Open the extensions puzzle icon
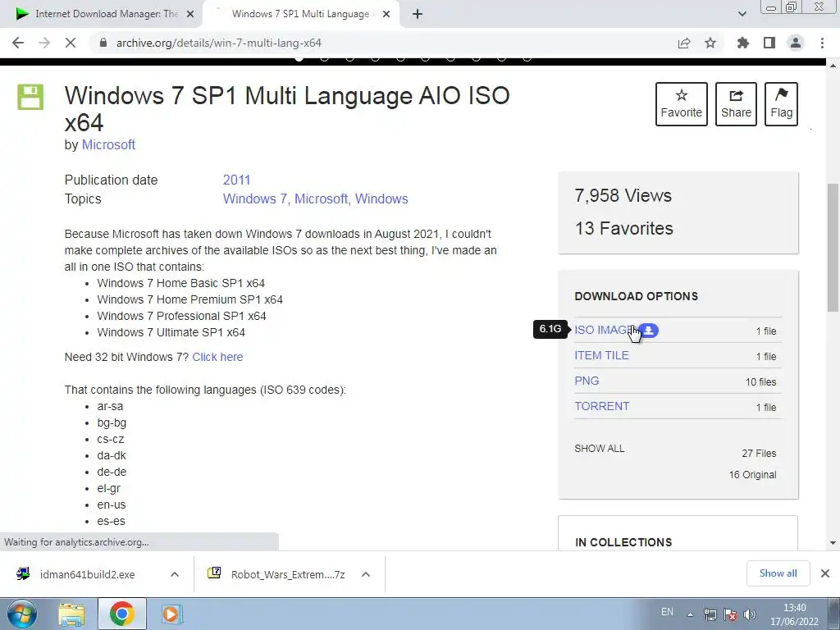Screen dimensions: 840x630 [743, 43]
